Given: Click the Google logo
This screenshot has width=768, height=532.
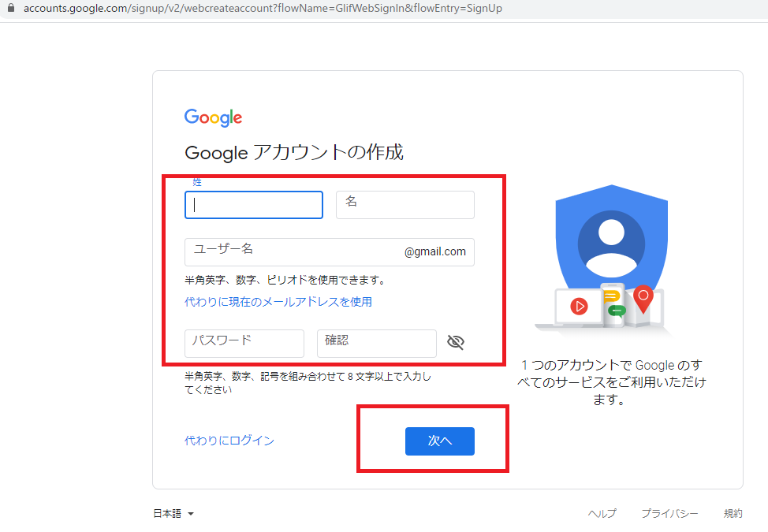Looking at the screenshot, I should tap(213, 118).
